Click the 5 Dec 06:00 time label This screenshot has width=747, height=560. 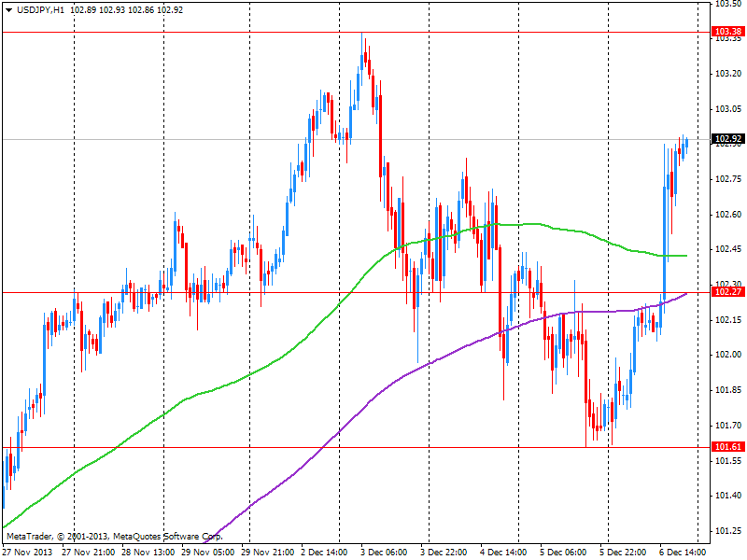563,553
